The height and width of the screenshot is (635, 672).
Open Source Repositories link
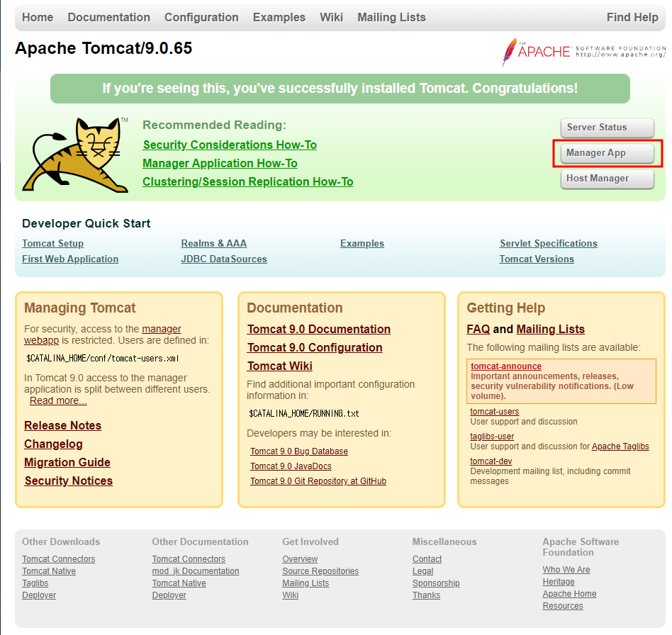coord(320,571)
